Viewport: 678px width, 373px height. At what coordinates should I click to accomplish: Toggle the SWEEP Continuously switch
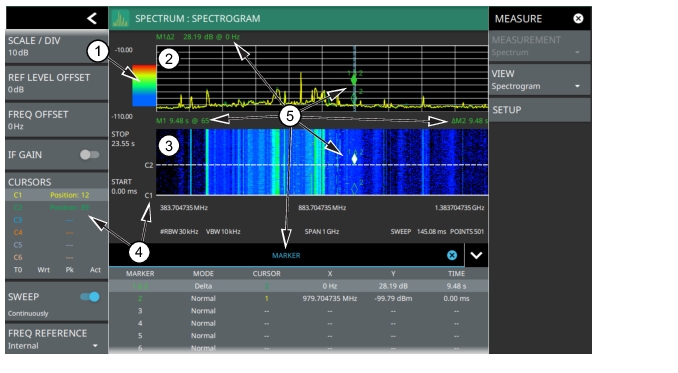90,297
